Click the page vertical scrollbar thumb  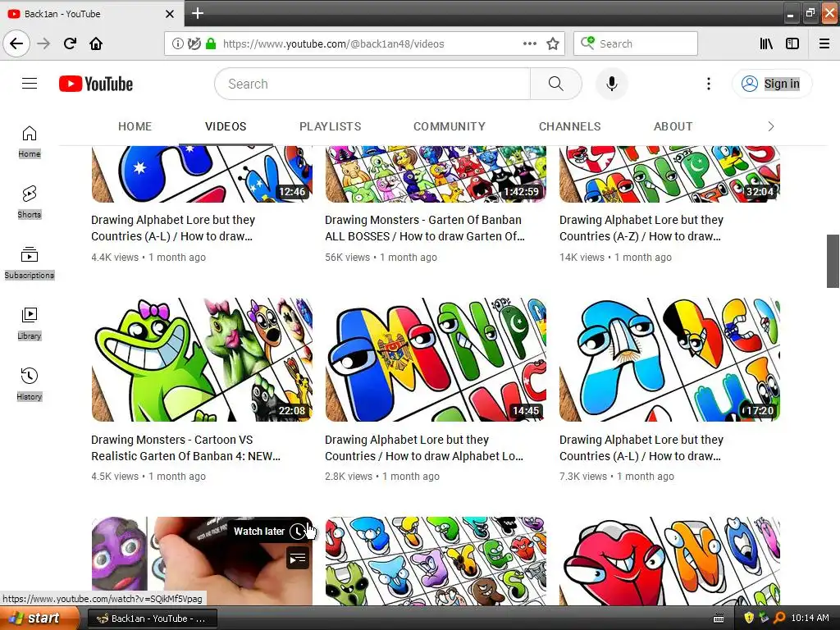click(833, 261)
